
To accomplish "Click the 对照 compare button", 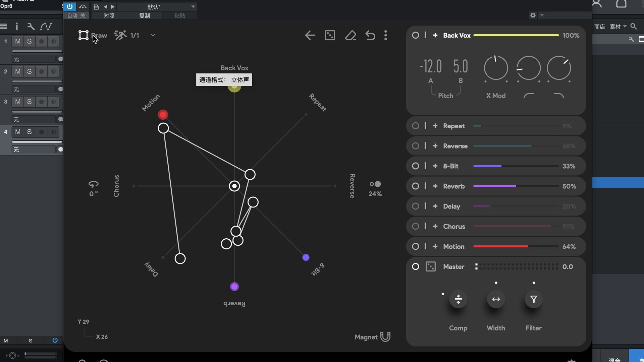I will click(109, 15).
